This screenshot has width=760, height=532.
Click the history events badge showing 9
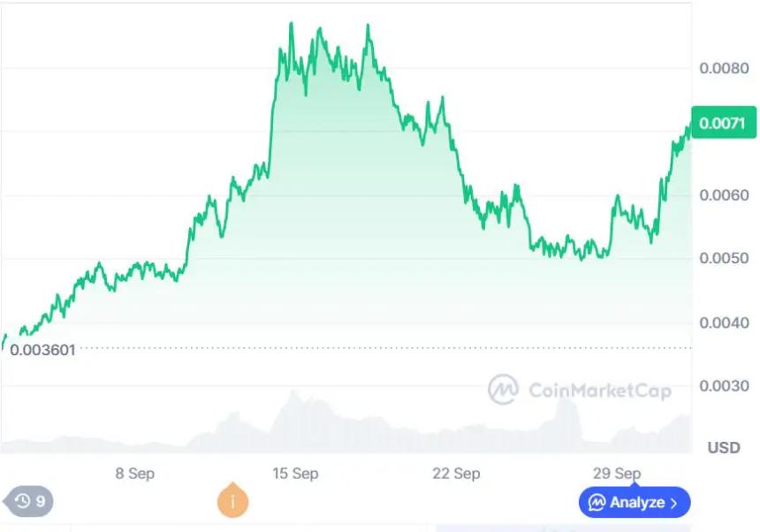pos(29,502)
